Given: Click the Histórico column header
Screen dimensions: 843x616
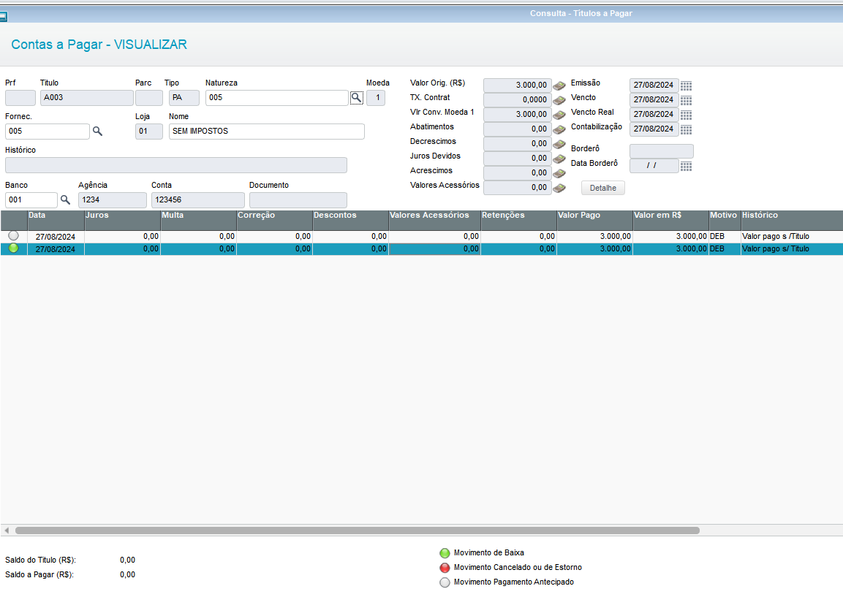Looking at the screenshot, I should (x=791, y=221).
